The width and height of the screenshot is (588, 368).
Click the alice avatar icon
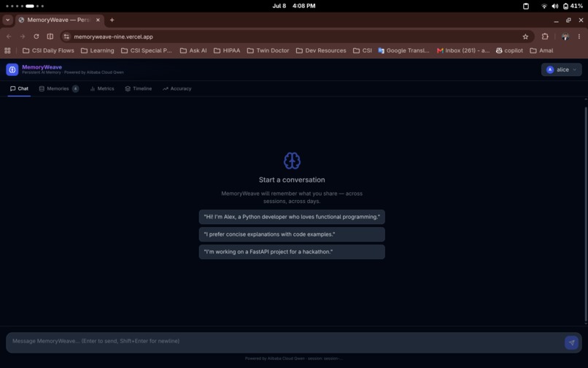point(550,69)
